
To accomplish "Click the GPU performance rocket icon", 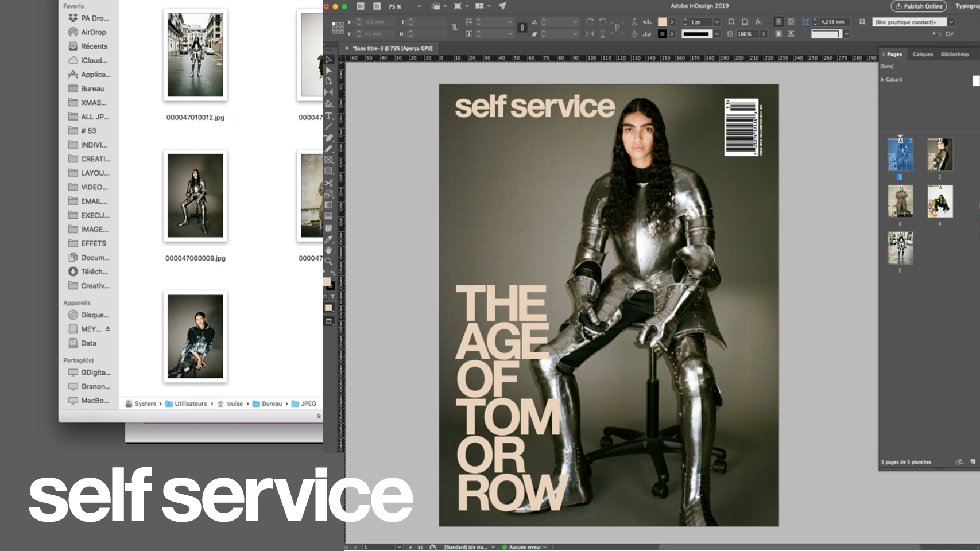I will click(x=502, y=6).
